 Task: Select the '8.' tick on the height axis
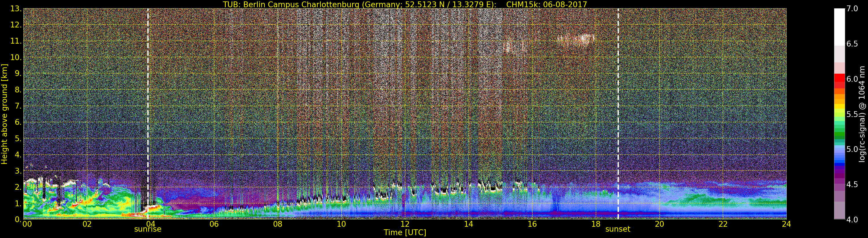tap(18, 90)
